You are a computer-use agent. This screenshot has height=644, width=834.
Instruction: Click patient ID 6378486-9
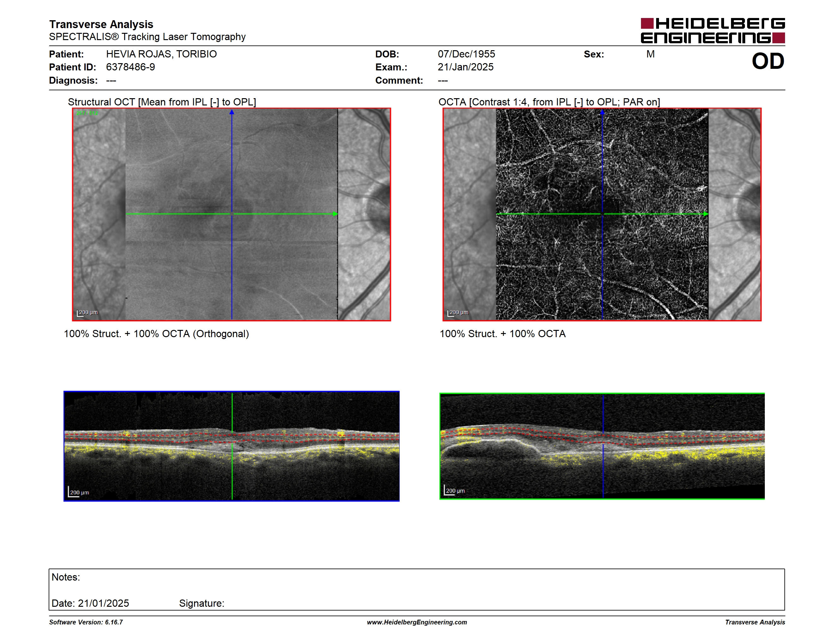[x=130, y=67]
